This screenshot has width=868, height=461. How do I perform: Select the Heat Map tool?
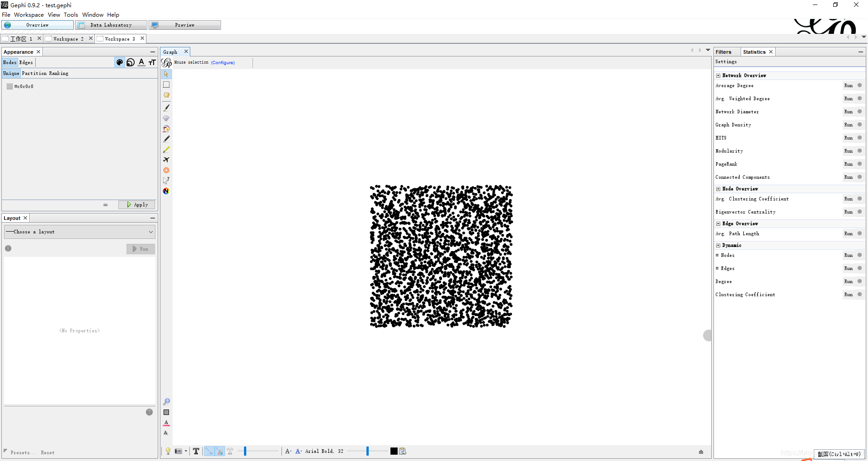pyautogui.click(x=166, y=170)
